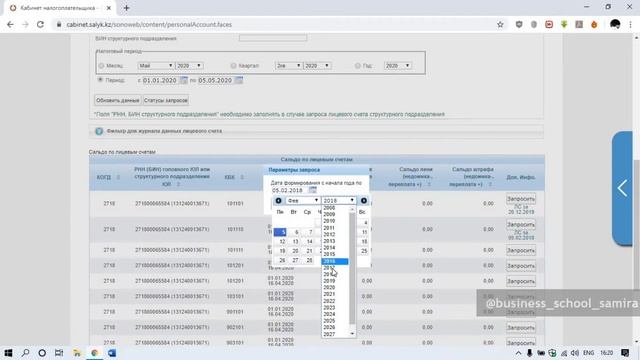Image resolution: width=640 pixels, height=360 pixels.
Task: Reload the current page
Action: [x=40, y=24]
